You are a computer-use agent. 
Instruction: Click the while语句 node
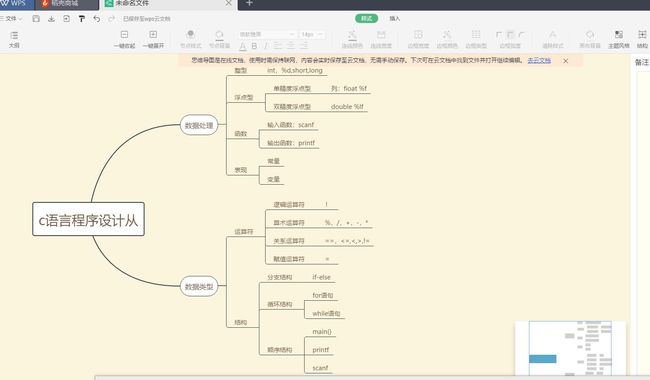pos(326,313)
